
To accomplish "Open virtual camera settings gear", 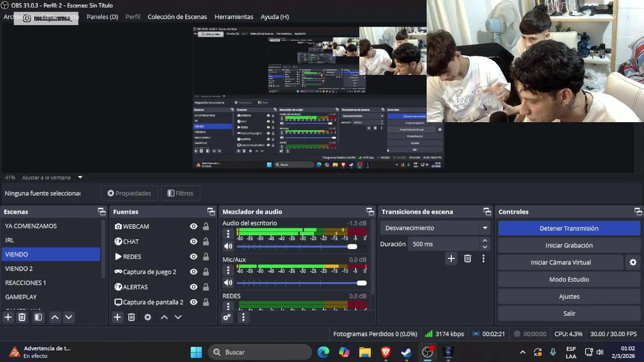I will (633, 262).
